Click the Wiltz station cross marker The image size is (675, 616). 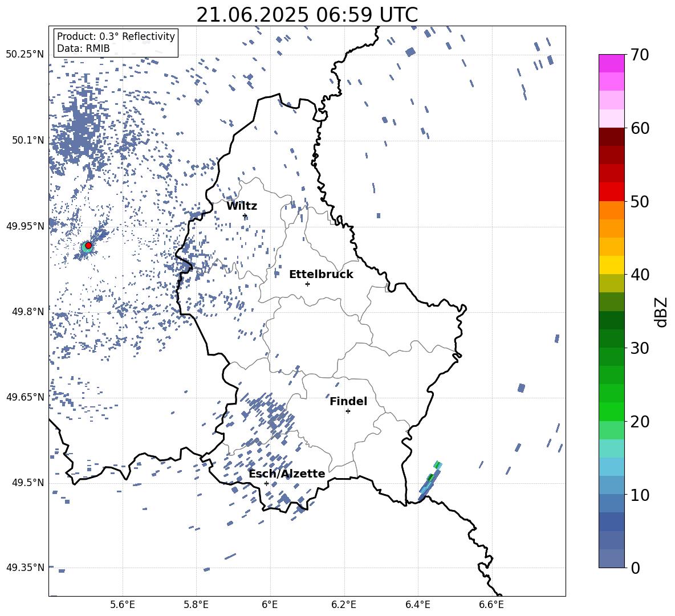tap(245, 216)
